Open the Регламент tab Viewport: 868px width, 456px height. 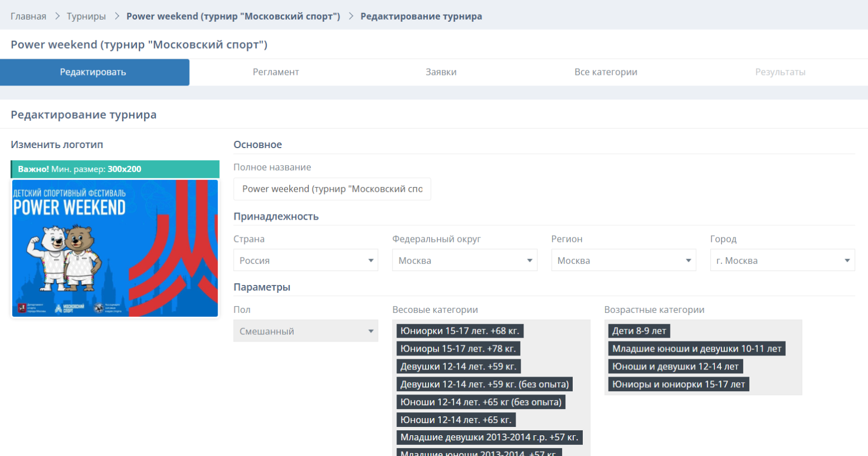tap(275, 72)
